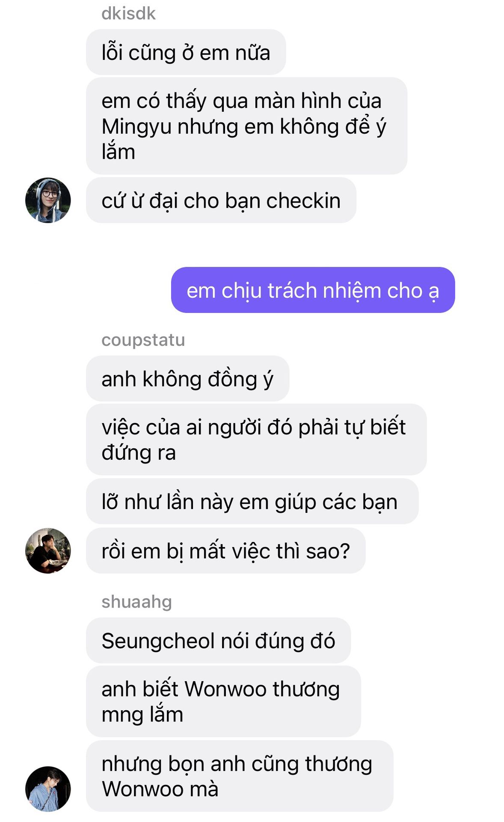Select the purple "em chịu trách nhiệm cho ạ" message
The image size is (504, 822).
[x=313, y=290]
